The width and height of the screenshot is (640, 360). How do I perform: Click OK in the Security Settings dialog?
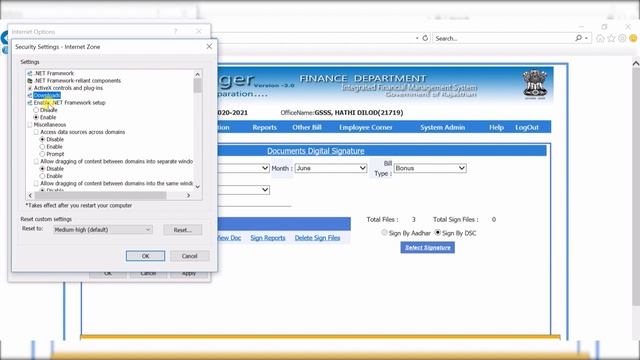[145, 256]
